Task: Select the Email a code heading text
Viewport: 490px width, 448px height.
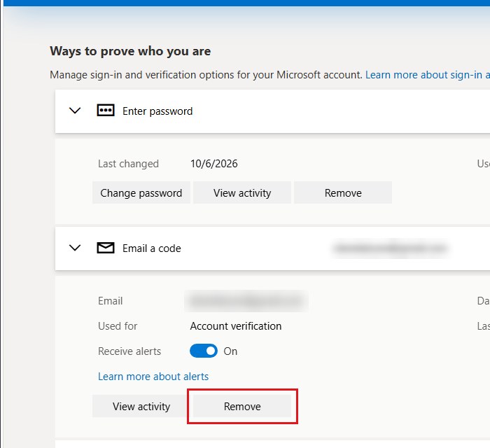Action: pyautogui.click(x=152, y=248)
